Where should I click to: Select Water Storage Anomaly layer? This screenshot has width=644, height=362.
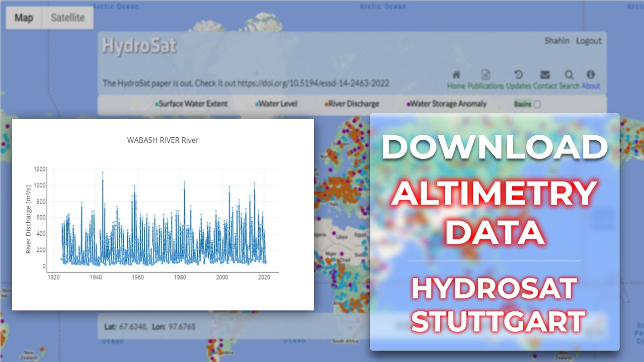click(447, 104)
